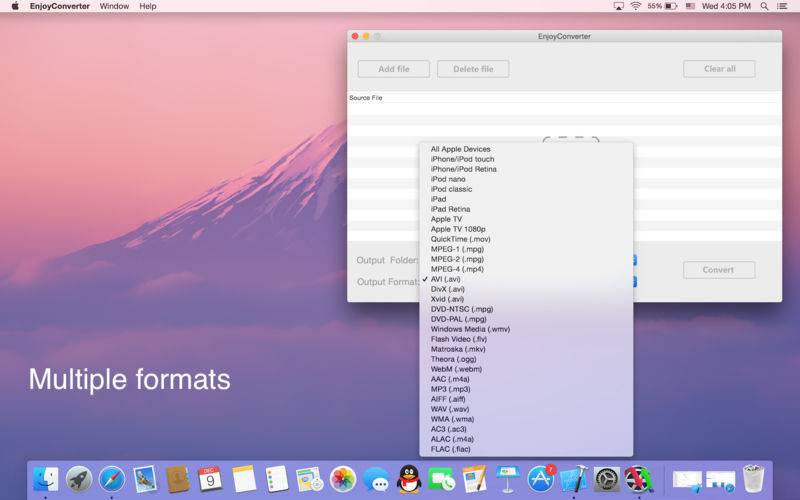Viewport: 800px width, 500px height.
Task: Open Pages document icon in dock
Action: point(475,480)
